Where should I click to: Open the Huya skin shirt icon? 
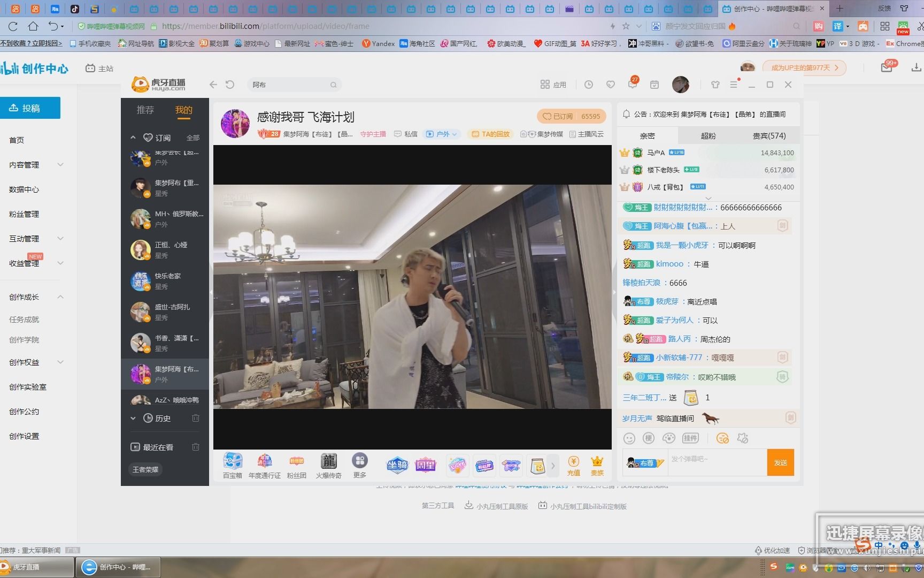715,85
